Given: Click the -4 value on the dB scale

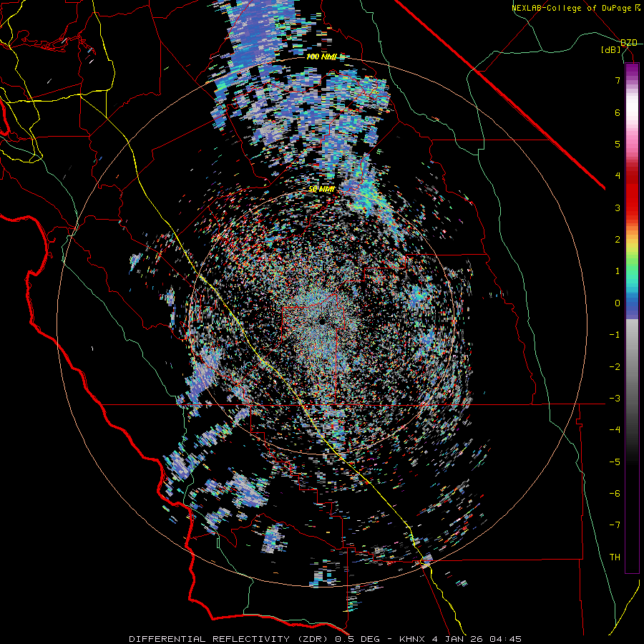Looking at the screenshot, I should (x=615, y=429).
